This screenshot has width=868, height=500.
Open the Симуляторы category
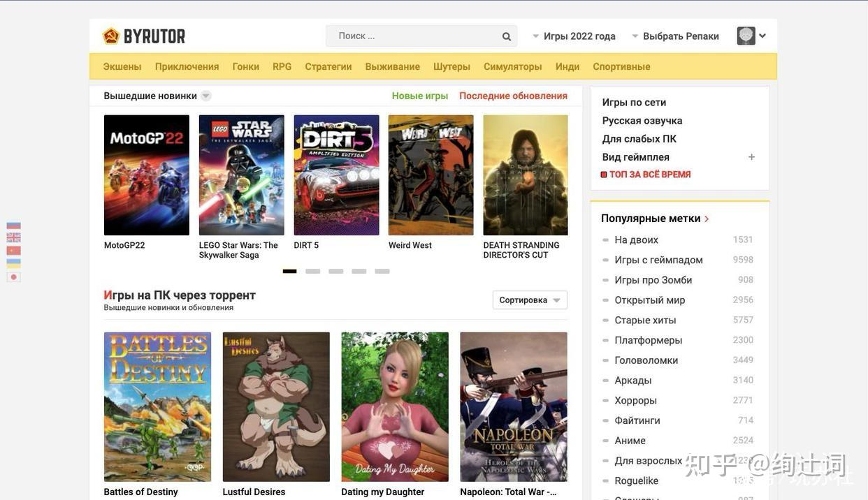513,66
